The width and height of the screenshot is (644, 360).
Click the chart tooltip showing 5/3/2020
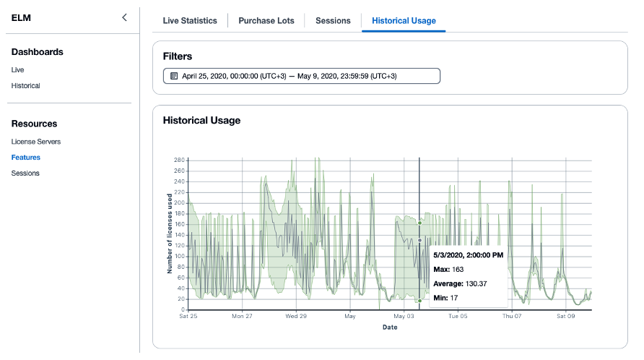[x=469, y=275]
